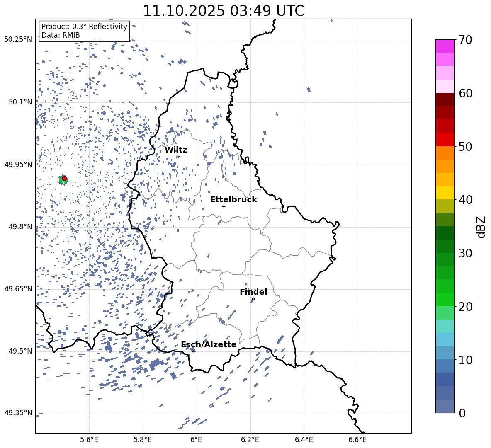Click the Product: 0.3° Reflectivity text

84,27
